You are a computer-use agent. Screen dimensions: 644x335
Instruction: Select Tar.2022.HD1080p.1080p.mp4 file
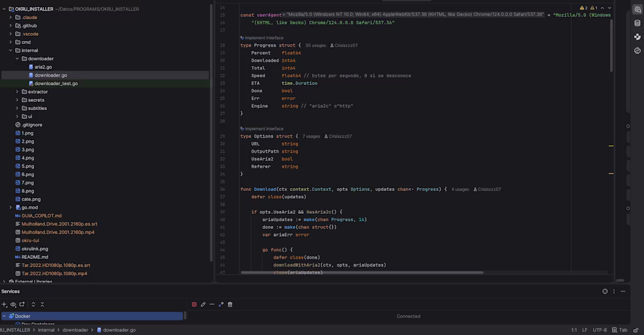(54, 274)
